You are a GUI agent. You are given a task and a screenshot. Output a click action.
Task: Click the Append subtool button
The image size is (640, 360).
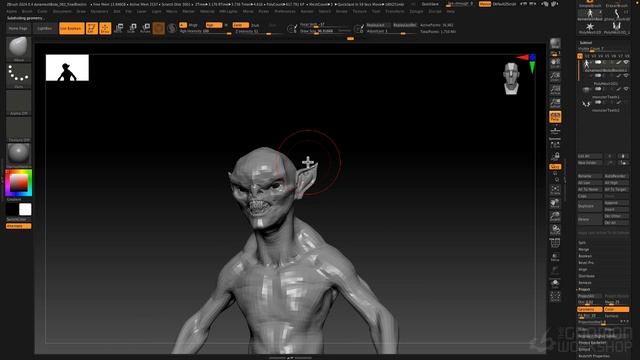point(616,203)
